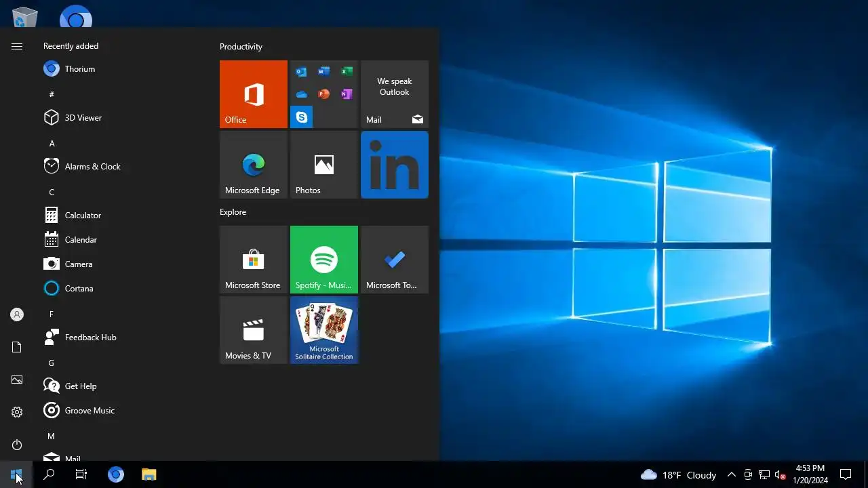Open taskbar Search

click(49, 474)
